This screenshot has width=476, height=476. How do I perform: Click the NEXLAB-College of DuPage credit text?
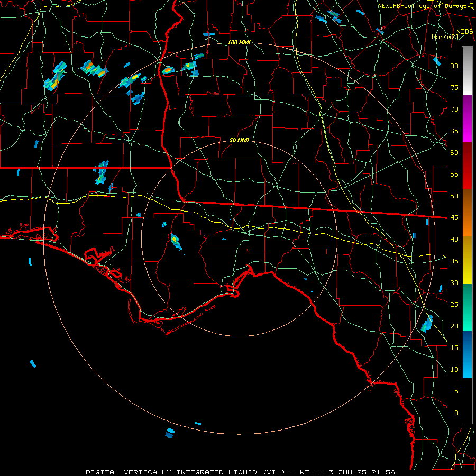coord(425,6)
